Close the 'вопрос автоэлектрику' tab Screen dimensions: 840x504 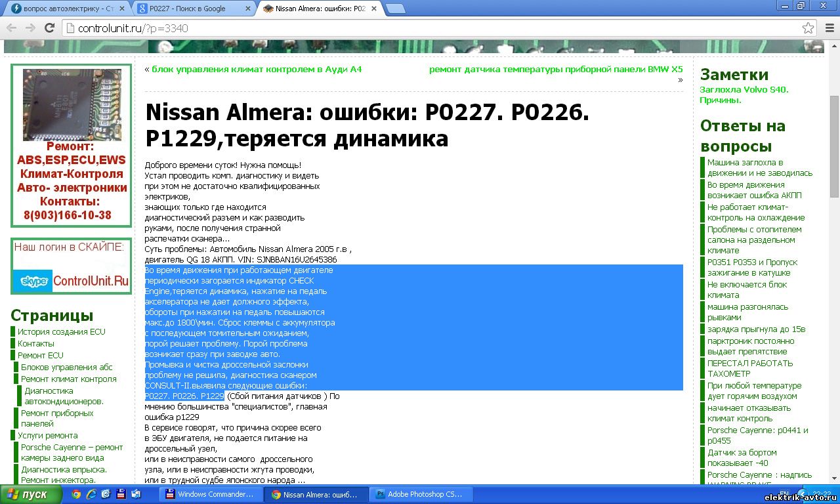(x=123, y=9)
